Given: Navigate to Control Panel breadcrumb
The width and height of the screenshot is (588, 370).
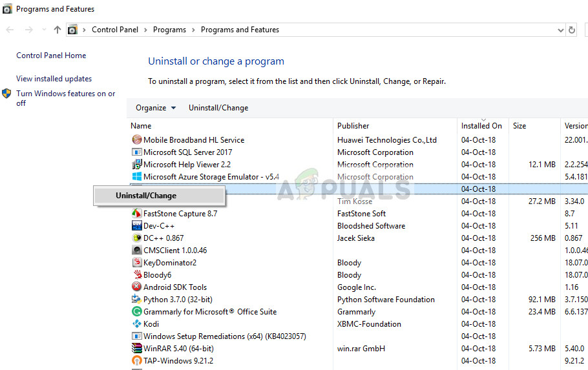Looking at the screenshot, I should click(115, 30).
